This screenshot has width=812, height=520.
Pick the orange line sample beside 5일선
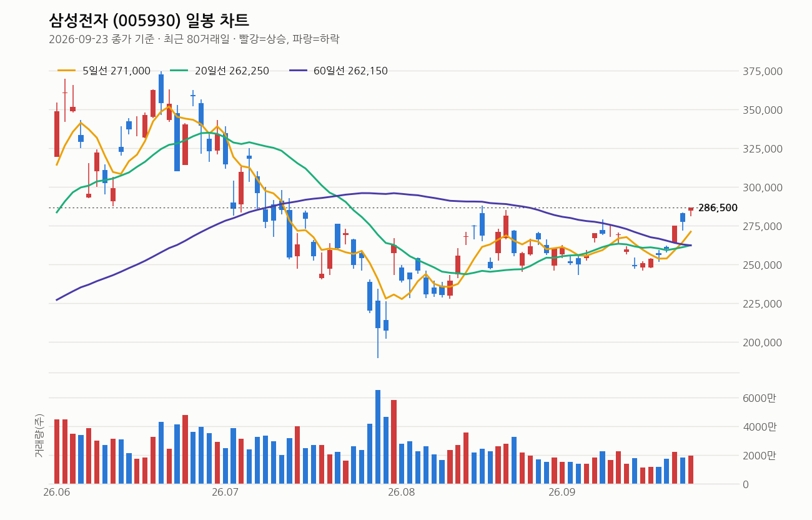click(x=67, y=71)
